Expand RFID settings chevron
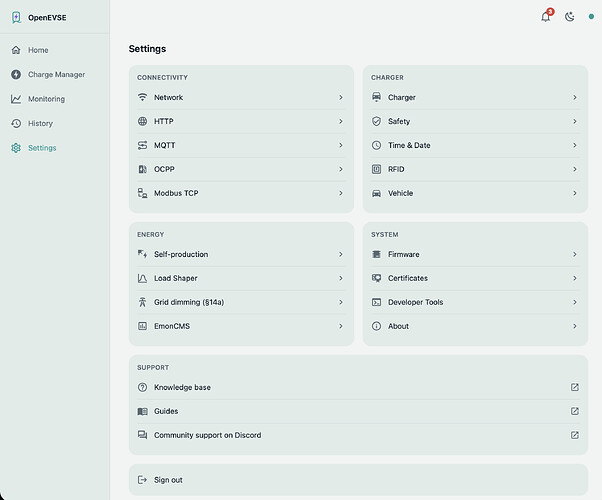602x500 pixels. (575, 169)
